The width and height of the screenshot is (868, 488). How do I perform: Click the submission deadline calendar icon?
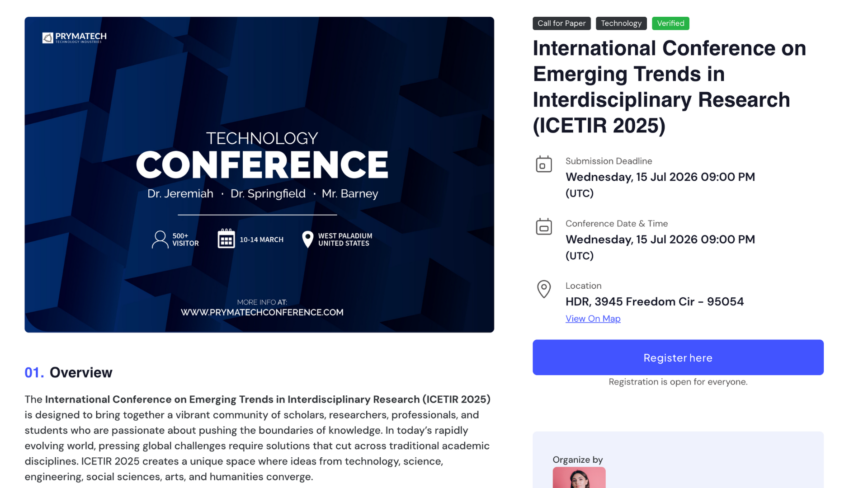click(x=543, y=164)
